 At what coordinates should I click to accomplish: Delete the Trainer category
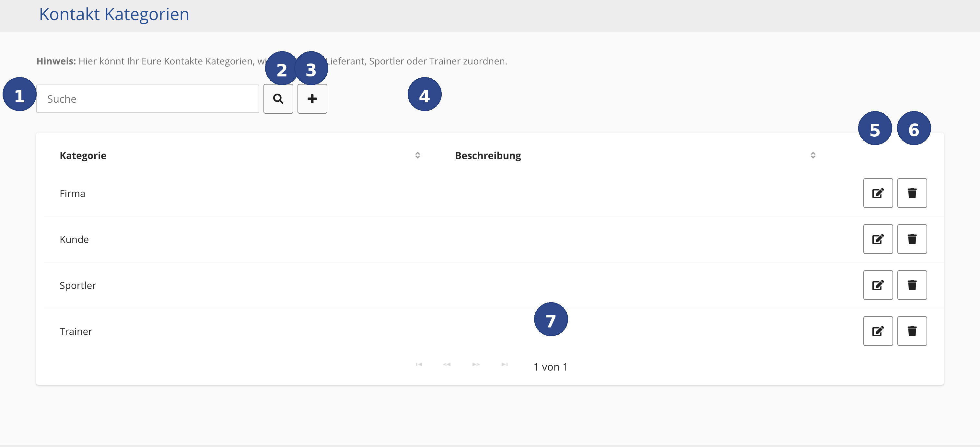coord(912,331)
